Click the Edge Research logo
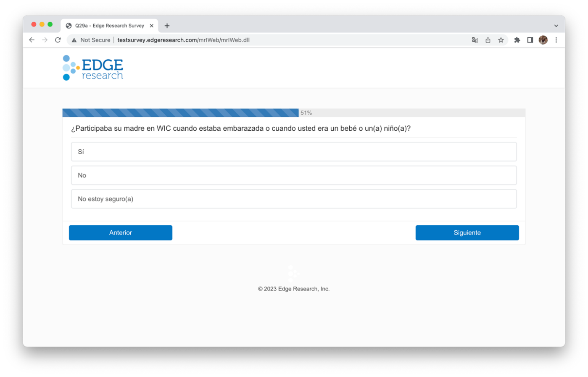This screenshot has width=588, height=377. [93, 68]
